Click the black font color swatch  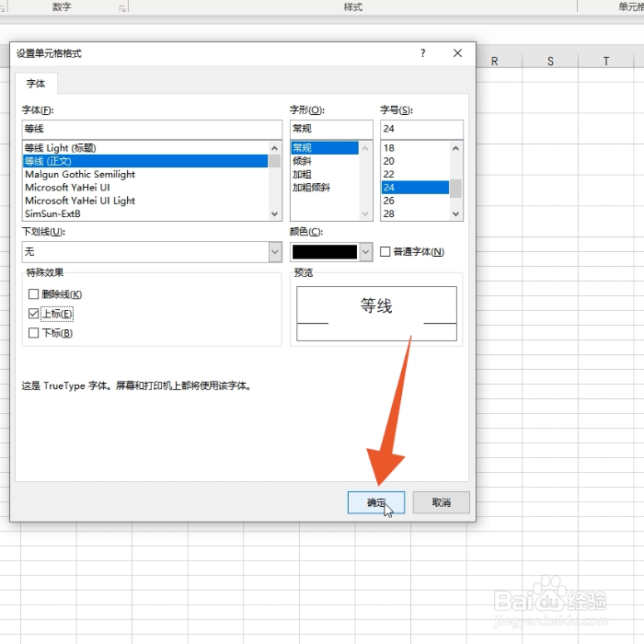[x=325, y=252]
